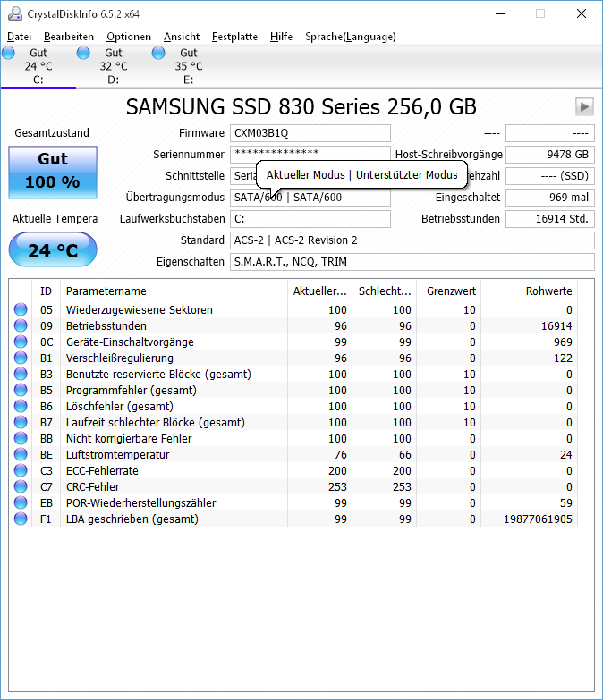The height and width of the screenshot is (700, 603).
Task: Click status orb for Benutzte reservierte Blöcke
Action: (x=21, y=374)
